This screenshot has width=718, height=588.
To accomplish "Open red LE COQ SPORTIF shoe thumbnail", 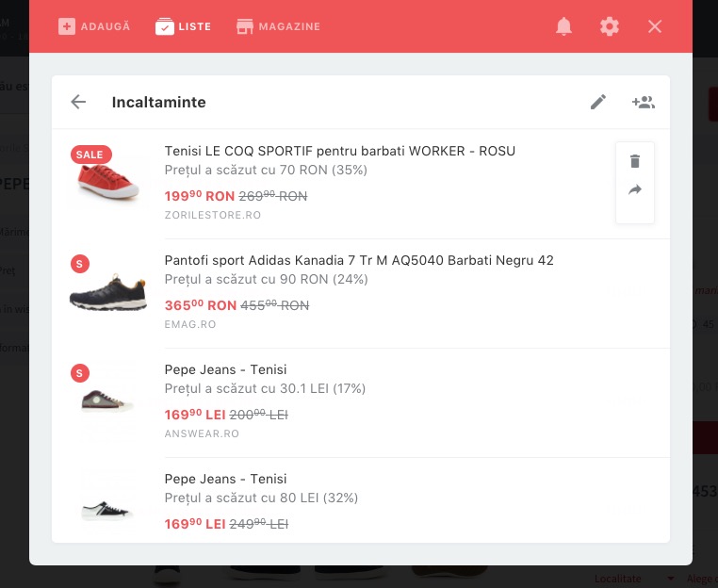I will (x=108, y=182).
